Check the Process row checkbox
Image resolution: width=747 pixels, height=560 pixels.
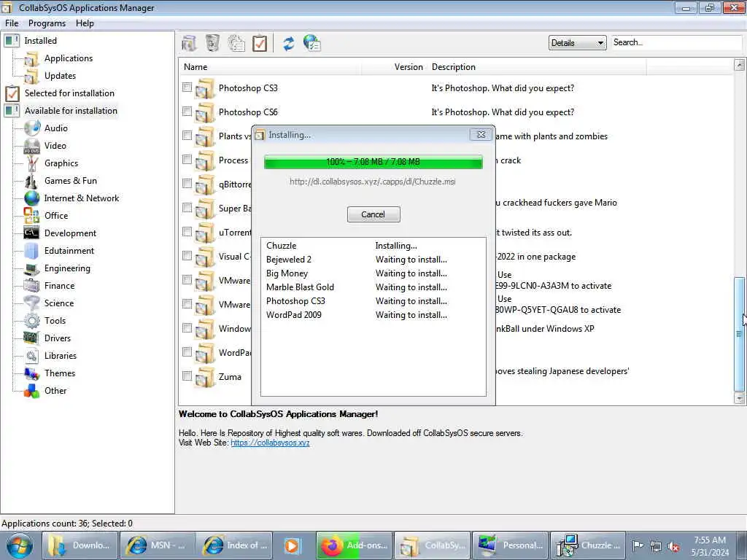[x=187, y=160]
